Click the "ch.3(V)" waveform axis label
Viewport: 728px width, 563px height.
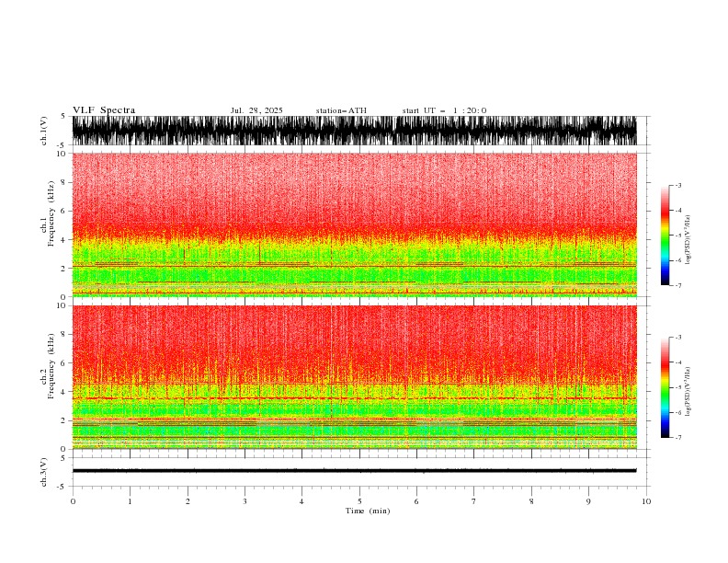[44, 472]
